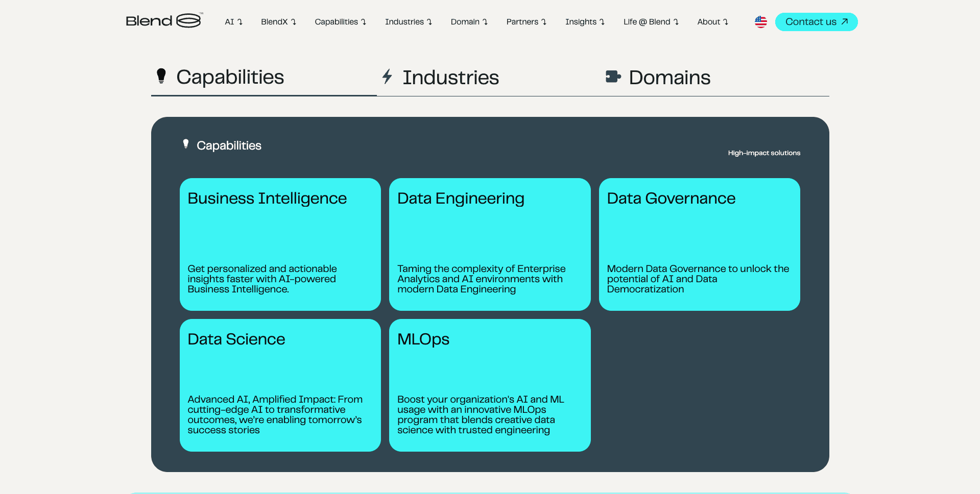The image size is (980, 494).
Task: Click the small lightbulb icon in dark panel
Action: [186, 144]
